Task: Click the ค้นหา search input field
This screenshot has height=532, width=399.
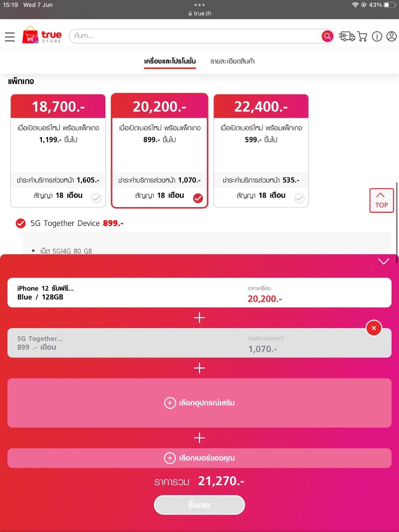Action: (x=195, y=36)
